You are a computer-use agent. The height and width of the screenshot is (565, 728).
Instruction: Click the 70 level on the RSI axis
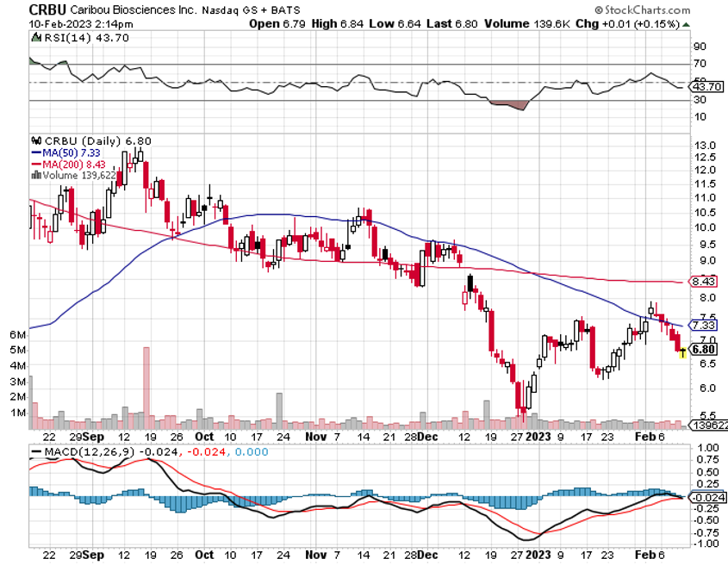700,64
